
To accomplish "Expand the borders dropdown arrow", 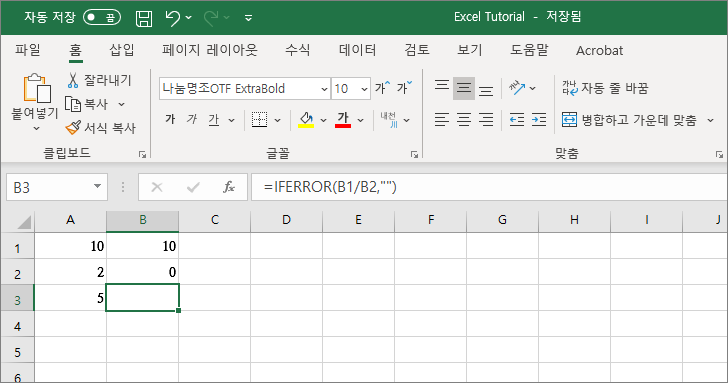I will click(277, 120).
